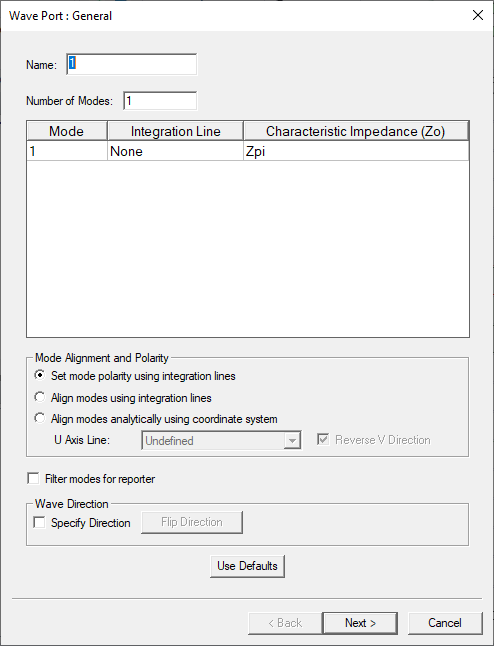Click the disabled Back button
This screenshot has width=494, height=646.
click(x=285, y=623)
